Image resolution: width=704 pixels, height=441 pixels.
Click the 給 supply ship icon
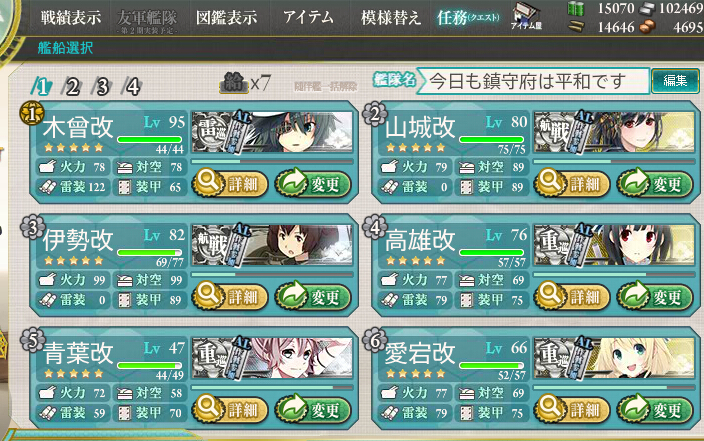point(233,83)
